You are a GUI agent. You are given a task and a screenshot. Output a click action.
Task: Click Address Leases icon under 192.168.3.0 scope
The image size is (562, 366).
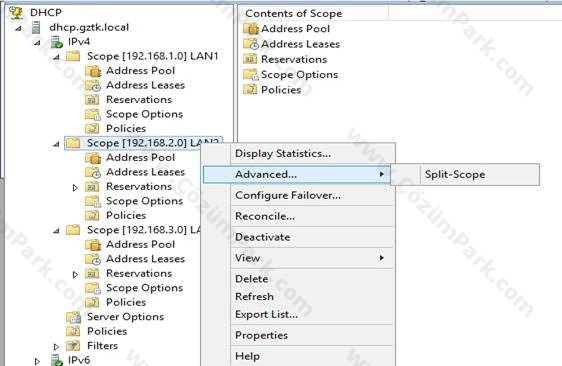coord(93,259)
